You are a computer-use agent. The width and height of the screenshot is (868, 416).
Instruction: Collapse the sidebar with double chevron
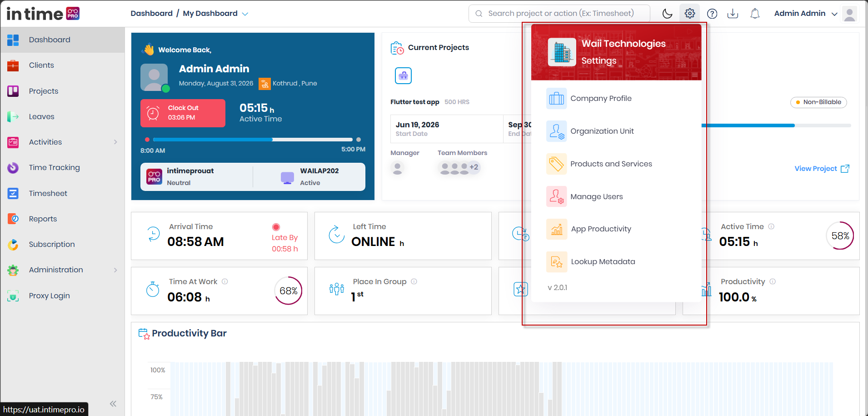pyautogui.click(x=113, y=404)
